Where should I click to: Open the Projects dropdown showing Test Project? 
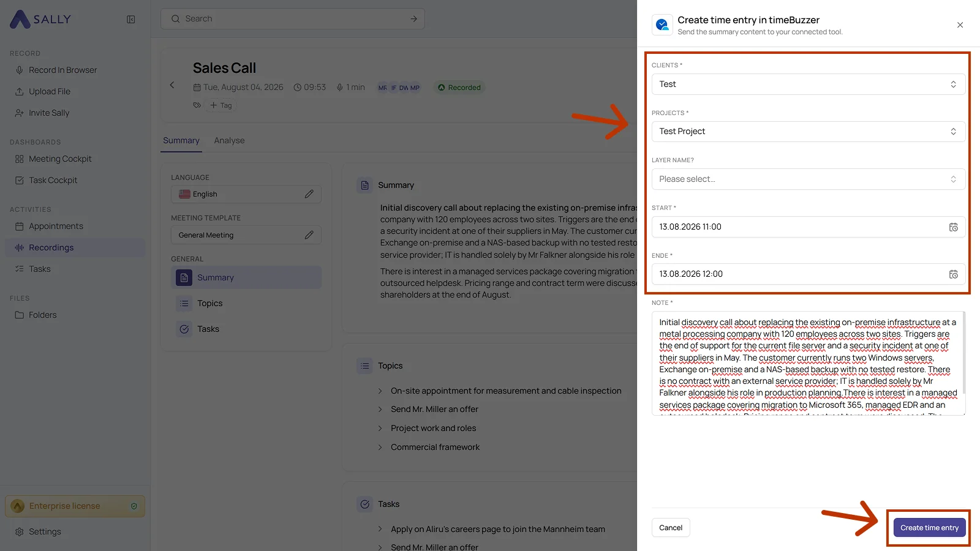click(809, 131)
